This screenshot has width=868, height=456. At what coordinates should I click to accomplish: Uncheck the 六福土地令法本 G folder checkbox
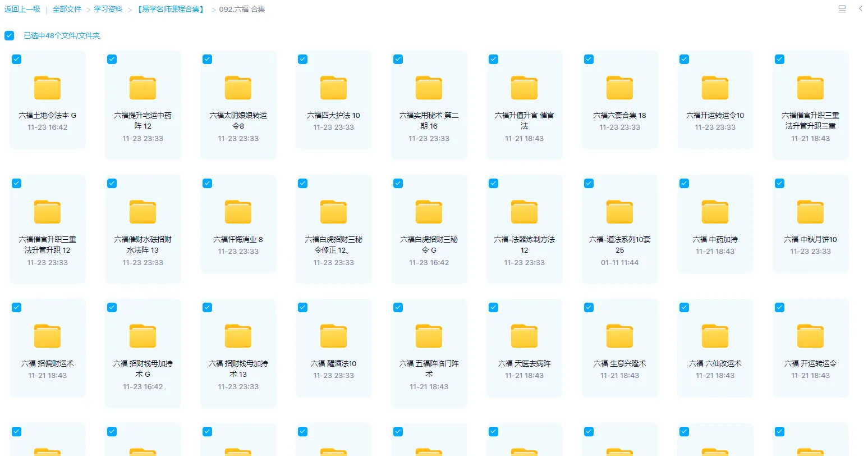[x=17, y=59]
